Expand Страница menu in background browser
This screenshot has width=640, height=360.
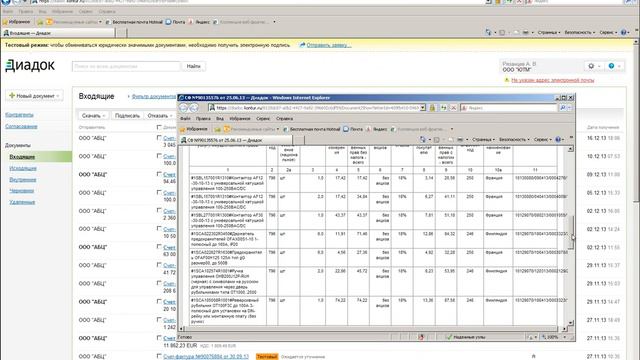click(x=549, y=32)
